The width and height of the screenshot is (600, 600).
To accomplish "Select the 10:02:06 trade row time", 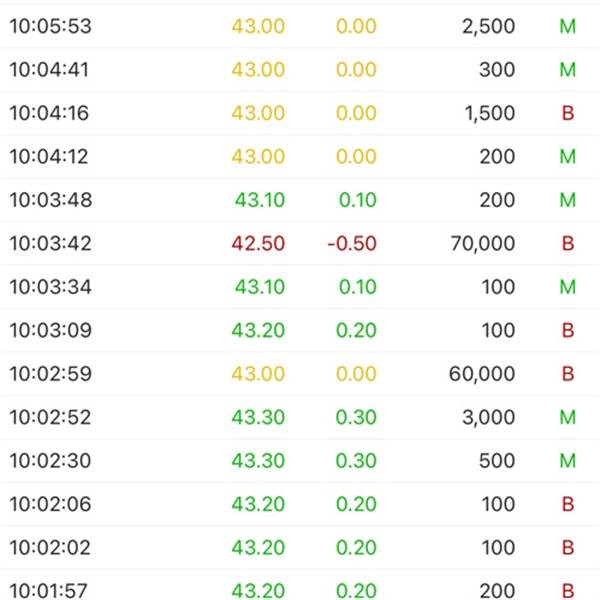I will [x=51, y=504].
